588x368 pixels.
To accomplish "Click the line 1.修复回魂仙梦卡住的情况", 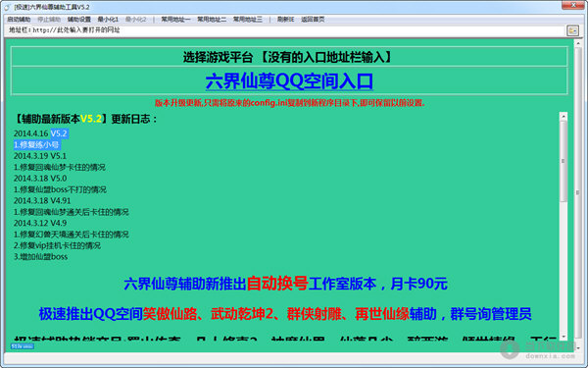I will click(x=60, y=167).
